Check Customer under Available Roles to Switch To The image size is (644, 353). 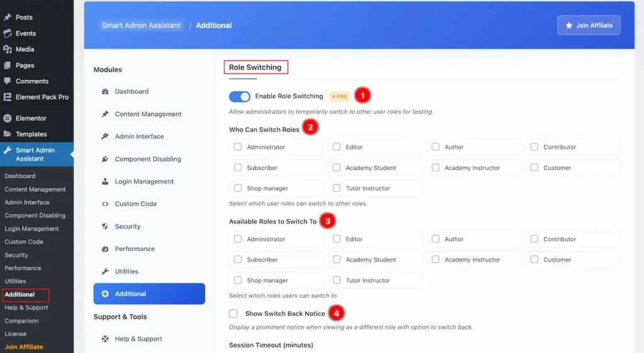pyautogui.click(x=535, y=259)
